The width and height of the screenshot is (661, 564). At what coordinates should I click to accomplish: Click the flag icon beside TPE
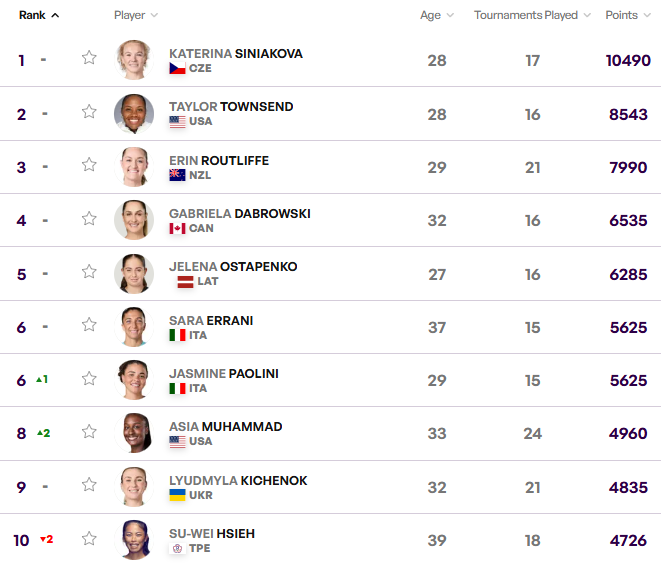[x=177, y=549]
